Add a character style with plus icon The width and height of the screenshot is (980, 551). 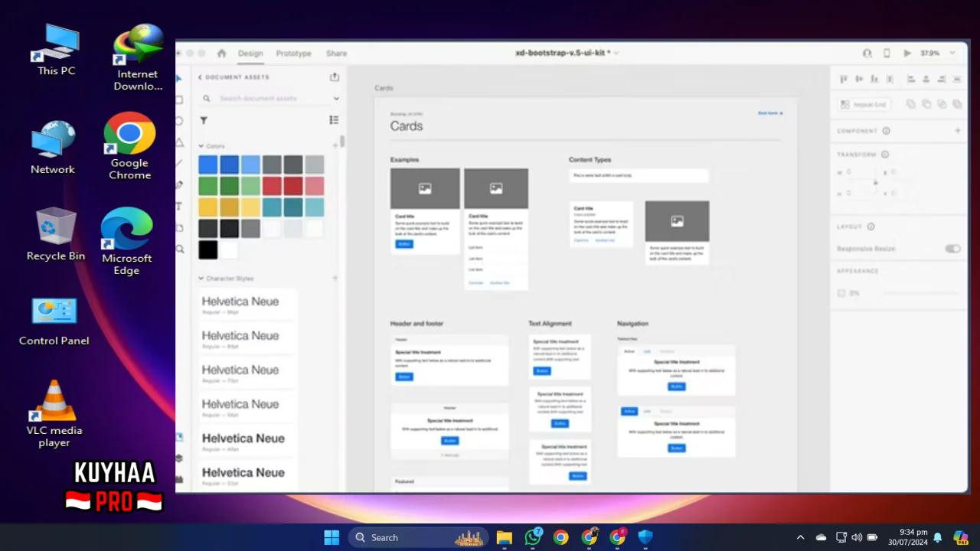click(x=335, y=279)
